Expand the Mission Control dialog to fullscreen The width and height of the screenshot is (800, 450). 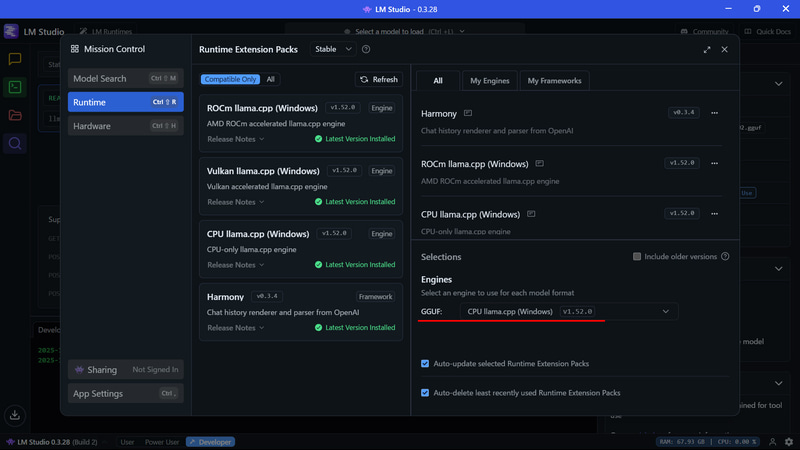(x=707, y=49)
